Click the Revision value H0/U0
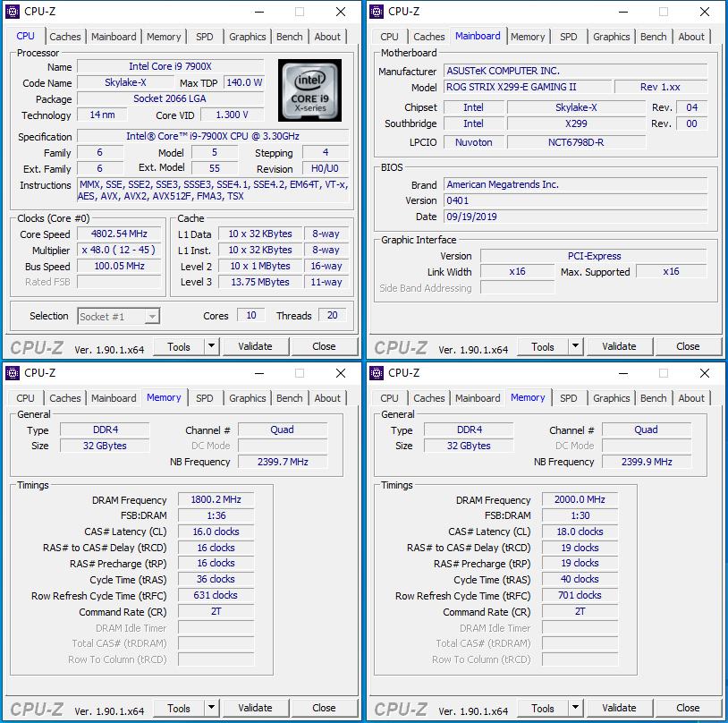The image size is (728, 723). point(325,168)
